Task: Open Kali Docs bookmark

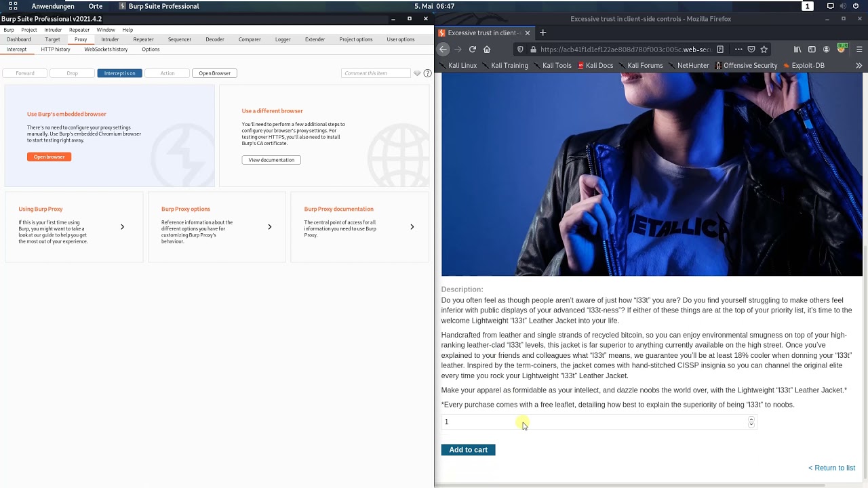Action: coord(595,66)
